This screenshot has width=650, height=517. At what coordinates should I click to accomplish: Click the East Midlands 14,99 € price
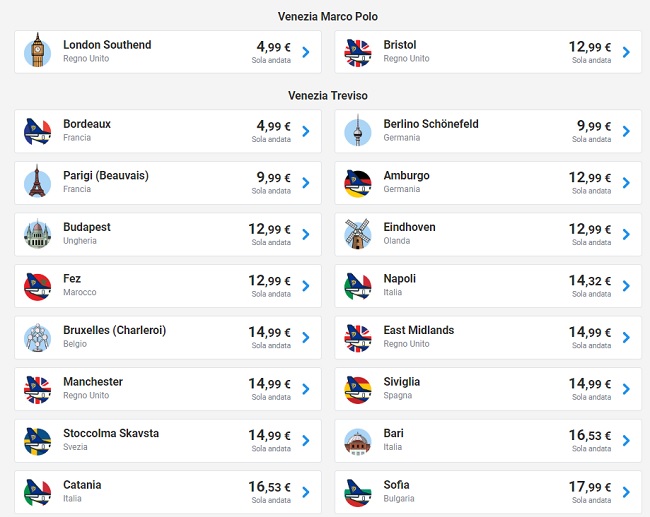click(x=589, y=332)
